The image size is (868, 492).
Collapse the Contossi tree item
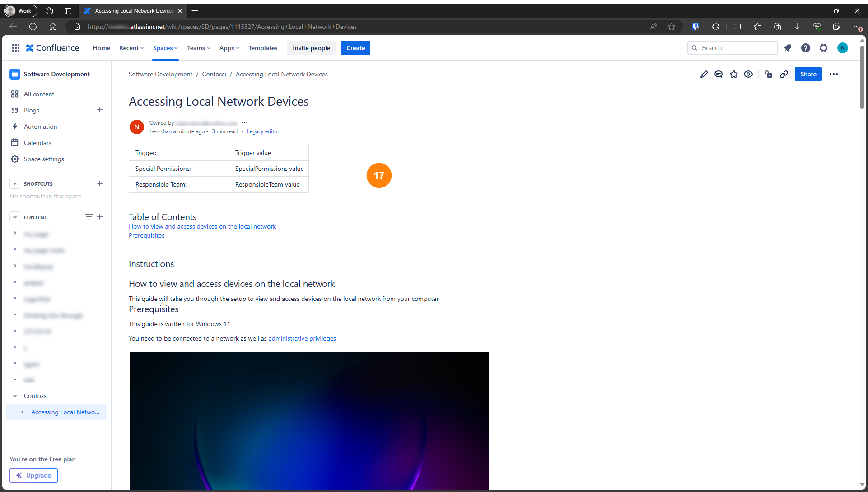(15, 396)
